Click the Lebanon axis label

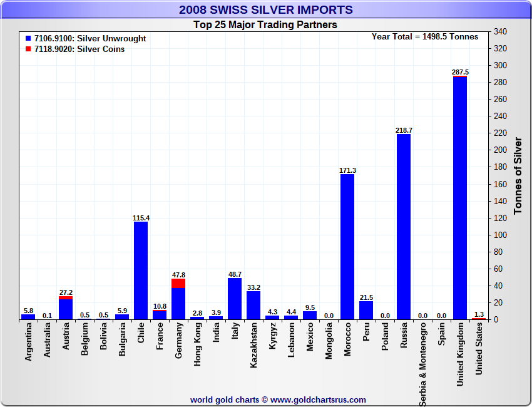(x=291, y=339)
